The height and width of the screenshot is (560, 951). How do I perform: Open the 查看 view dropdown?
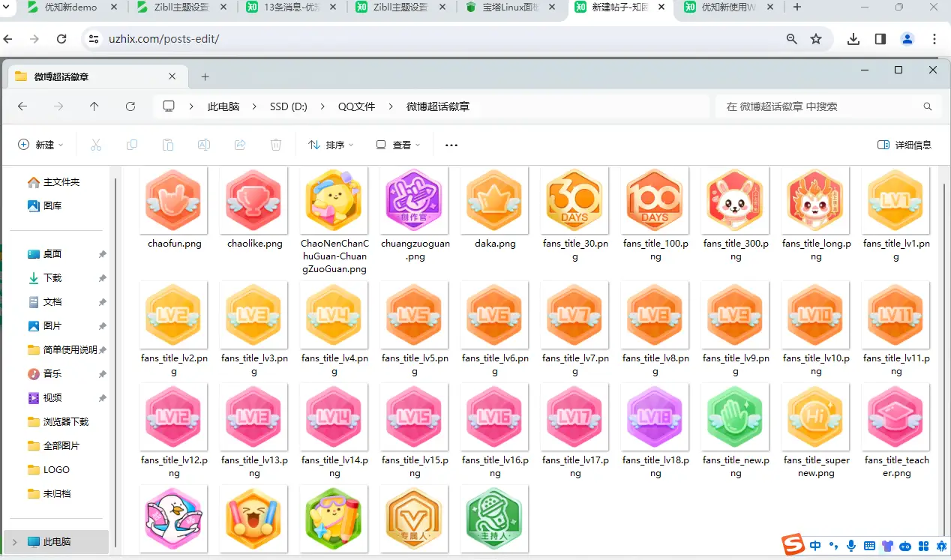click(398, 145)
